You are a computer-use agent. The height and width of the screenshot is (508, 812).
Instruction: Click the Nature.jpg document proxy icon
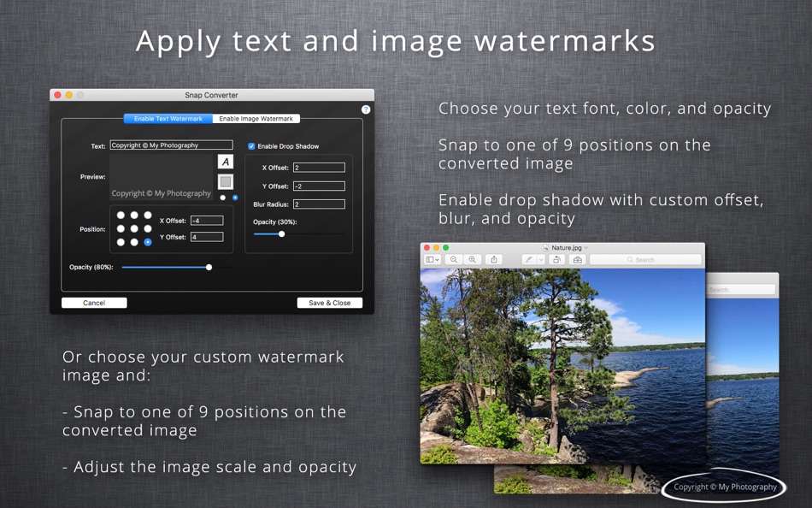coord(546,248)
